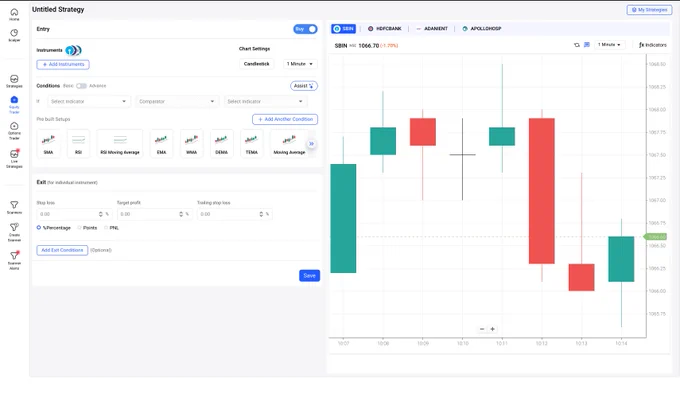Screen dimensions: 680x398
Task: Open Live Strategies in the sidebar
Action: [x=14, y=159]
